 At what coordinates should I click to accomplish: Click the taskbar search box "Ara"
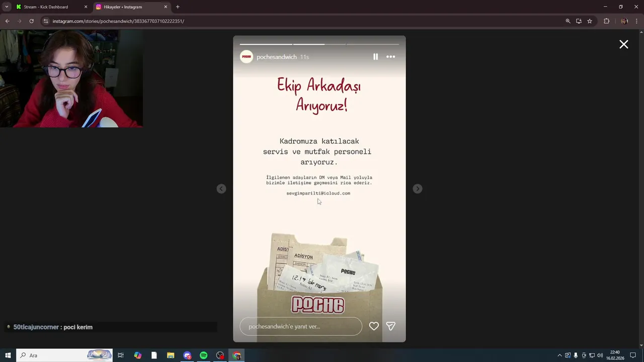[x=64, y=355]
